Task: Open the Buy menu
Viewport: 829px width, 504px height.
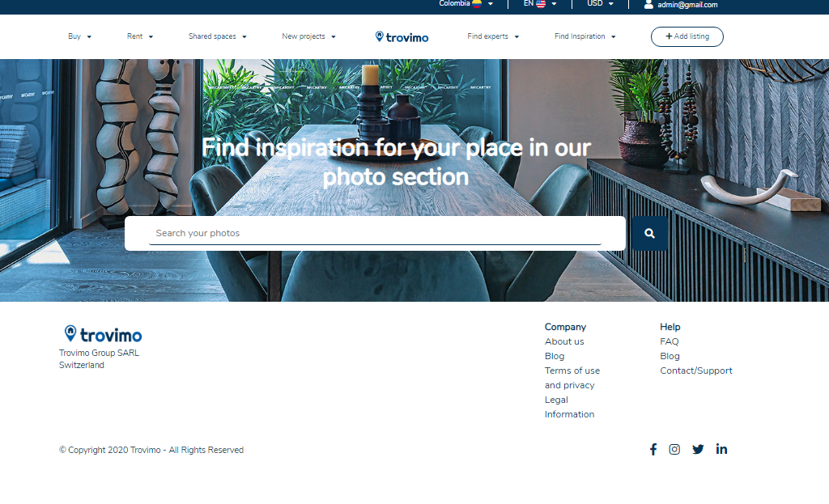Action: (x=79, y=36)
